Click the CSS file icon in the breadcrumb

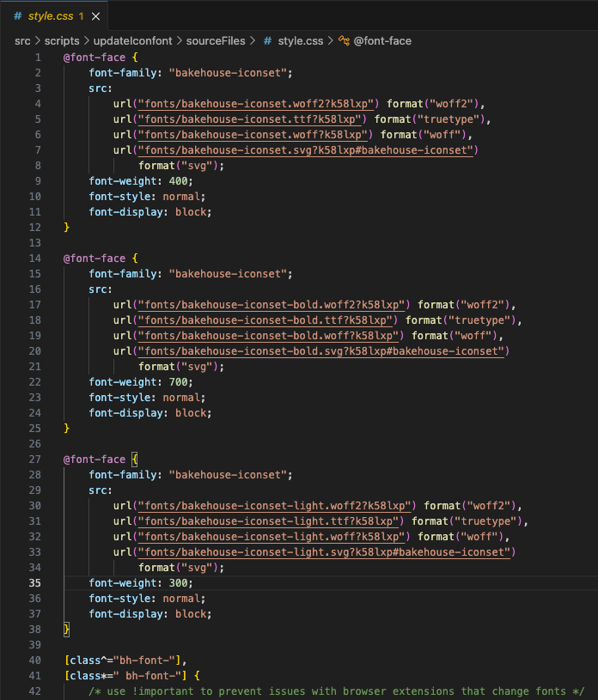coord(268,40)
